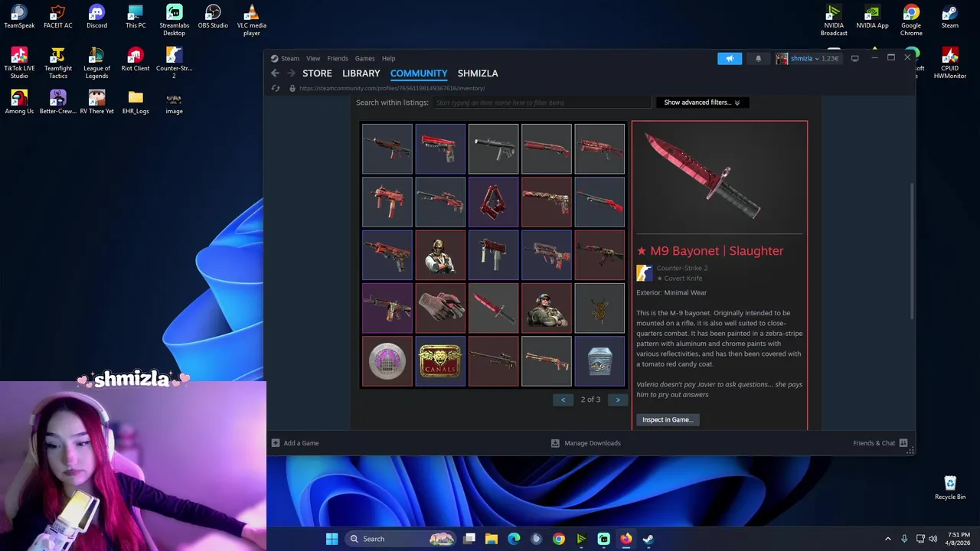Expand Show advanced filters
Image resolution: width=980 pixels, height=551 pixels.
[702, 103]
